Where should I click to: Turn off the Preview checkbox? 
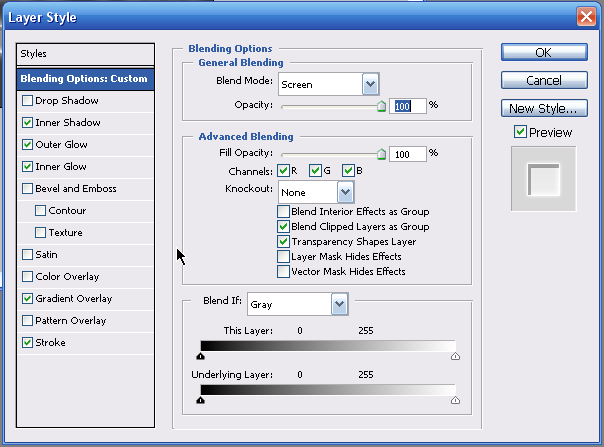click(x=520, y=132)
